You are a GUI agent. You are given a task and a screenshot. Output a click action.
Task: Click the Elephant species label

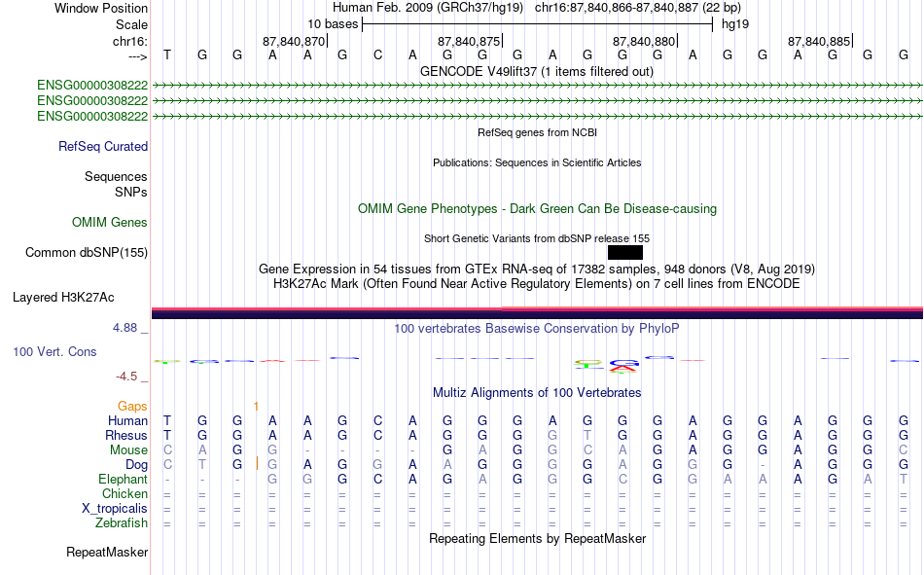[x=124, y=479]
